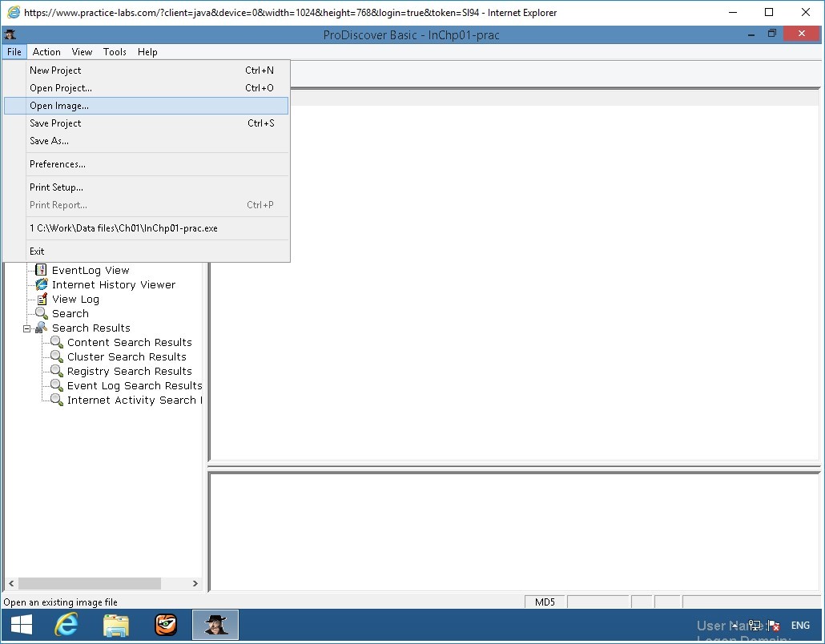825x644 pixels.
Task: Choose Save Project from File menu
Action: point(147,123)
